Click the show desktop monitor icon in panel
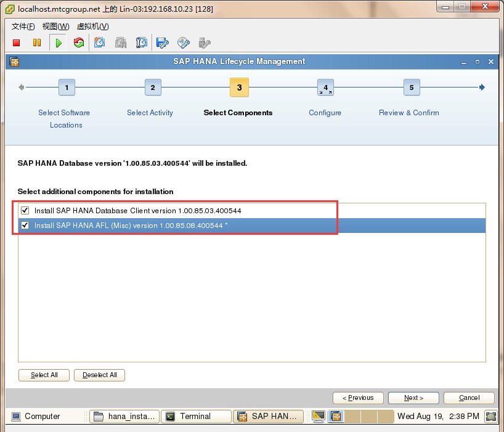The width and height of the screenshot is (504, 432). click(318, 417)
